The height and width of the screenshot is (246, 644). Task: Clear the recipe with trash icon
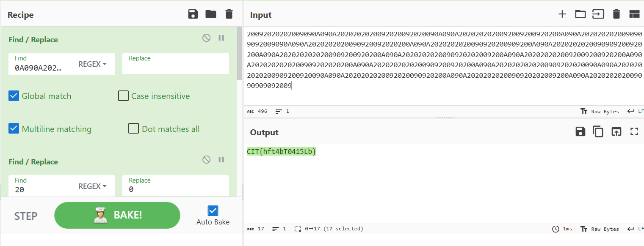coord(229,14)
